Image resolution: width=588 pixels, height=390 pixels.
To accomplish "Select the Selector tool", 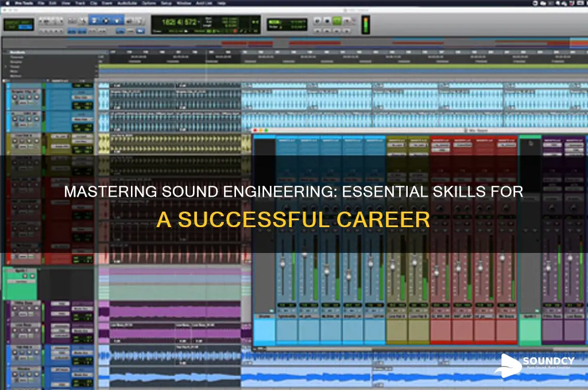I will point(106,21).
